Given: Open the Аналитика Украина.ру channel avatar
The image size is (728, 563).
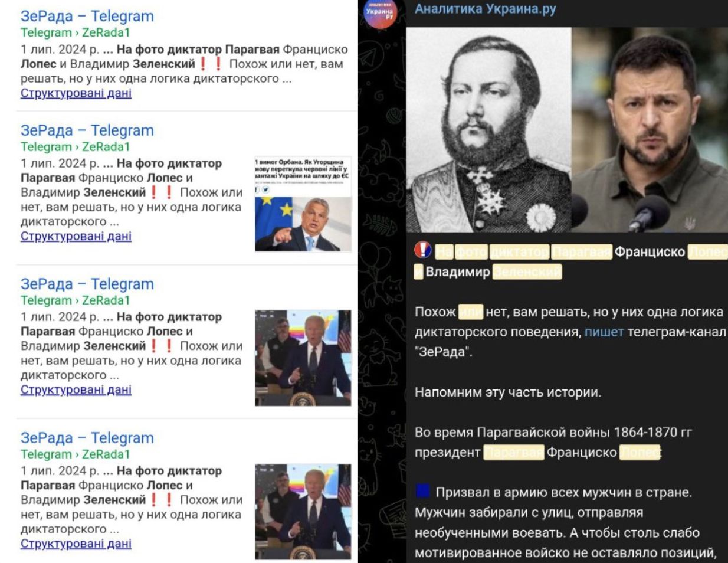Looking at the screenshot, I should pos(380,13).
